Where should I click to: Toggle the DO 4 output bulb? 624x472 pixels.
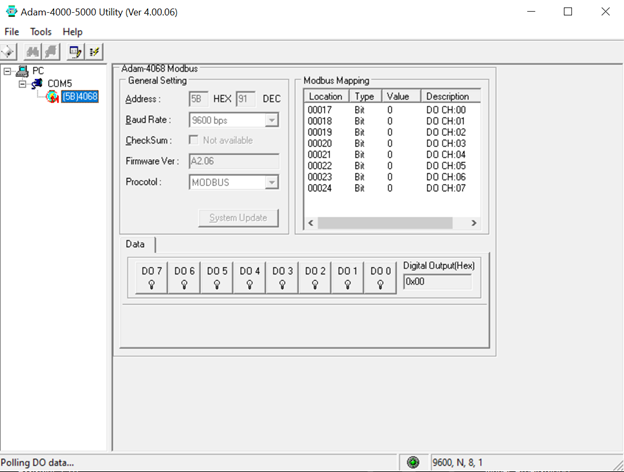coord(250,277)
